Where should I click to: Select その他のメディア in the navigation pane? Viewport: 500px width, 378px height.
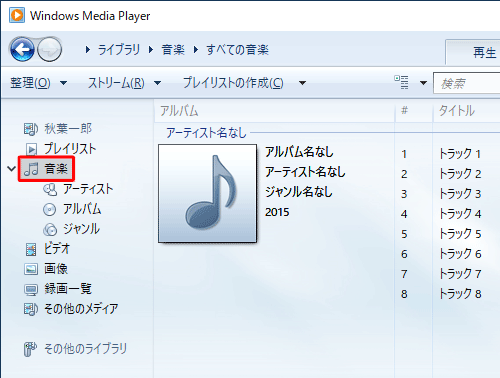[x=81, y=309]
